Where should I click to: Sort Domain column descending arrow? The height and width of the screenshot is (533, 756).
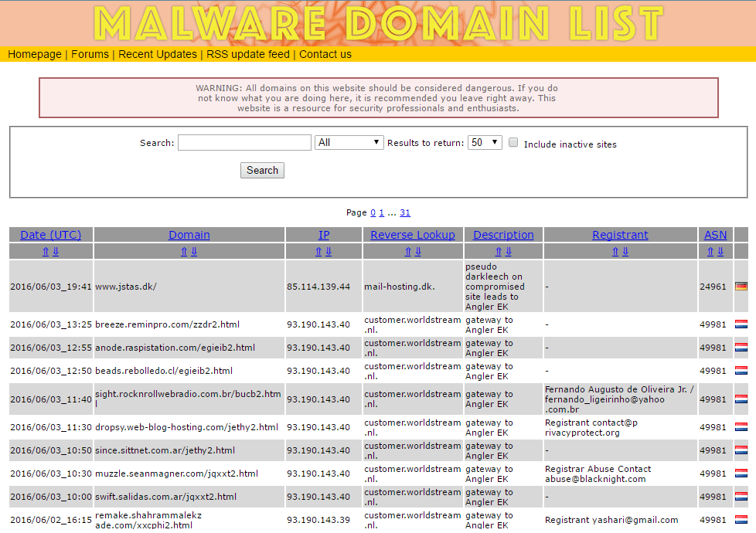194,252
